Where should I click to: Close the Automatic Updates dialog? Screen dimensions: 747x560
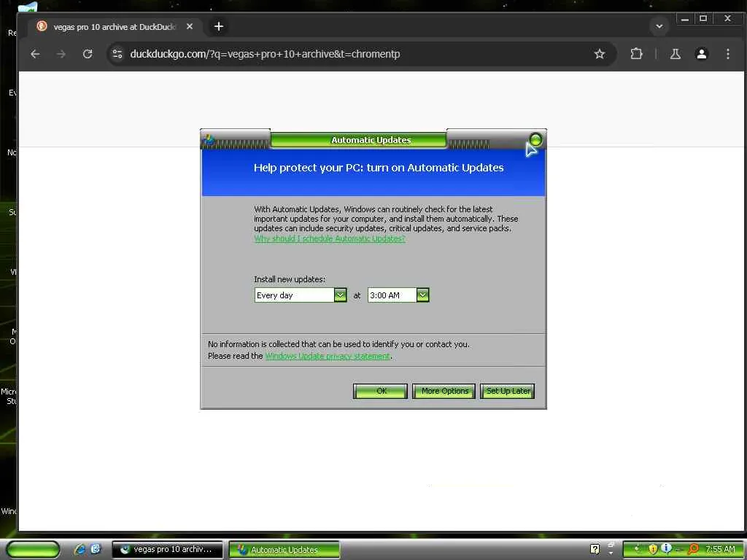pos(535,139)
